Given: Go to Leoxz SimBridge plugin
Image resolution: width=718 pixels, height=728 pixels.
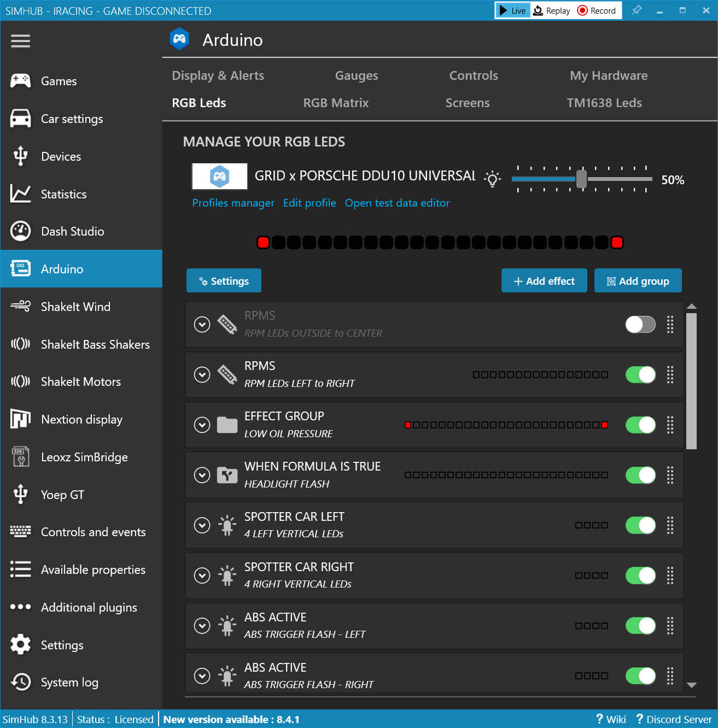Looking at the screenshot, I should 84,457.
